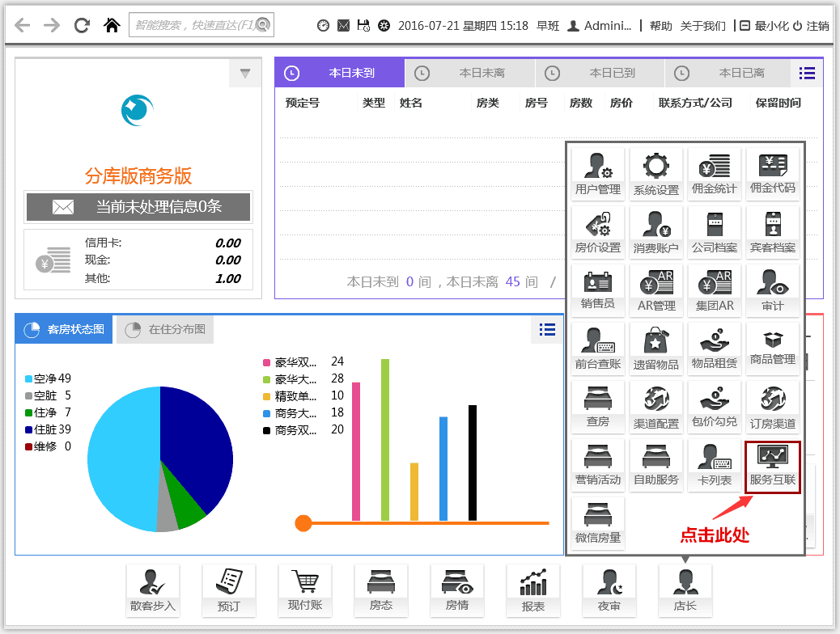Click 注销 logout link
The width and height of the screenshot is (840, 634).
(811, 26)
